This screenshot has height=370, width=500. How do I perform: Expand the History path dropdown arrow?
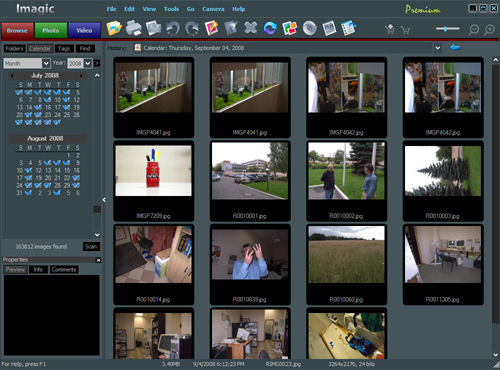pyautogui.click(x=438, y=48)
